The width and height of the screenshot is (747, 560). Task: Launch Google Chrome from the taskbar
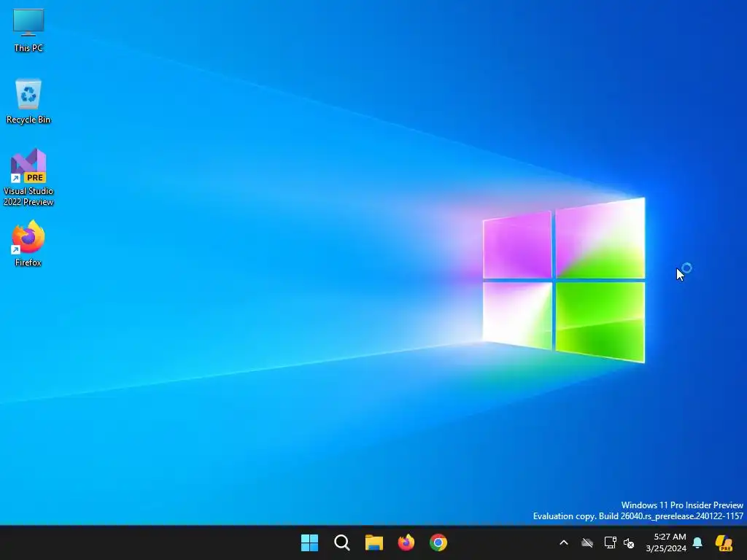click(438, 542)
